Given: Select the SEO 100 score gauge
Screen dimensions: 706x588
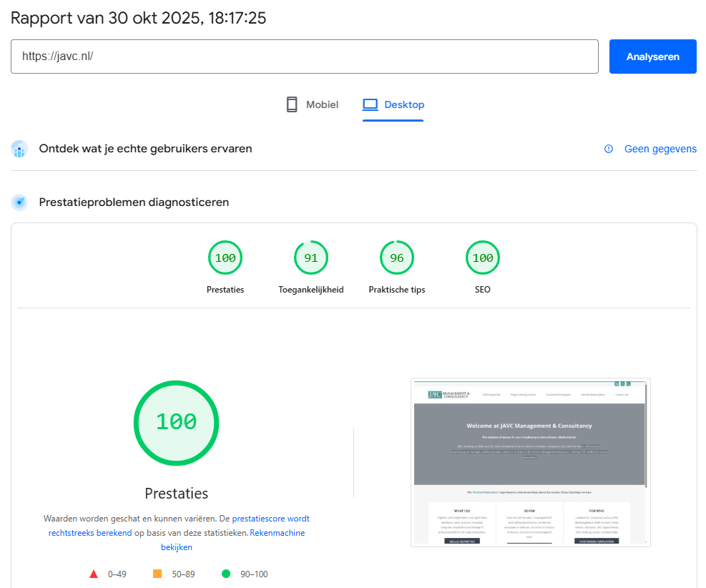Looking at the screenshot, I should point(482,258).
